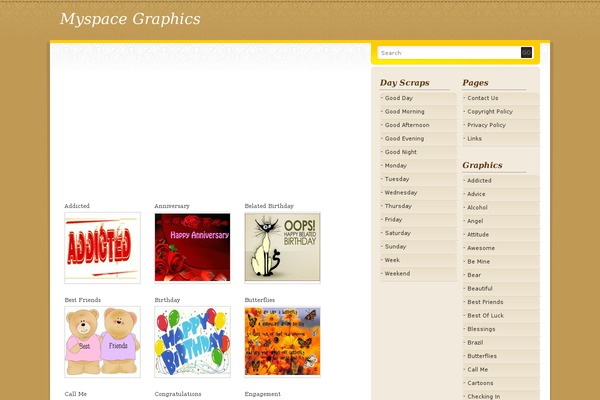Viewport: 600px width, 400px height.
Task: Select Week in Day Scraps
Action: (x=392, y=260)
